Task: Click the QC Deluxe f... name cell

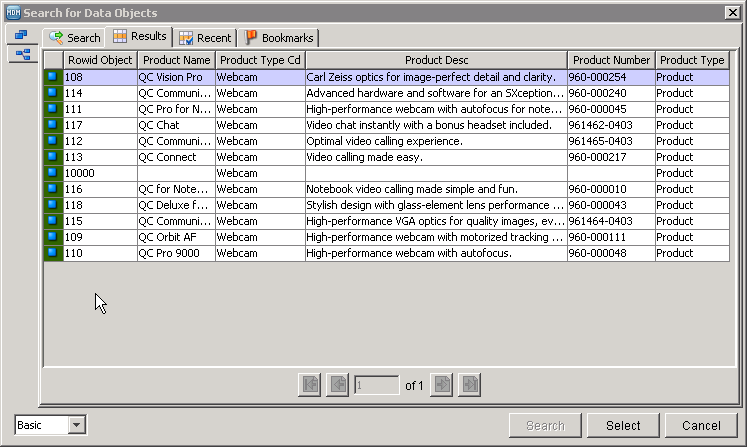Action: [176, 205]
